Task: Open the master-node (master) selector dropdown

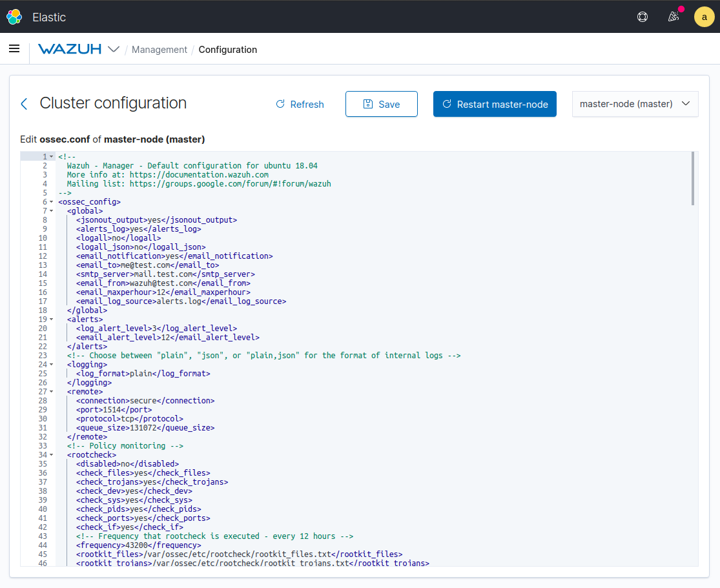Action: [x=635, y=103]
